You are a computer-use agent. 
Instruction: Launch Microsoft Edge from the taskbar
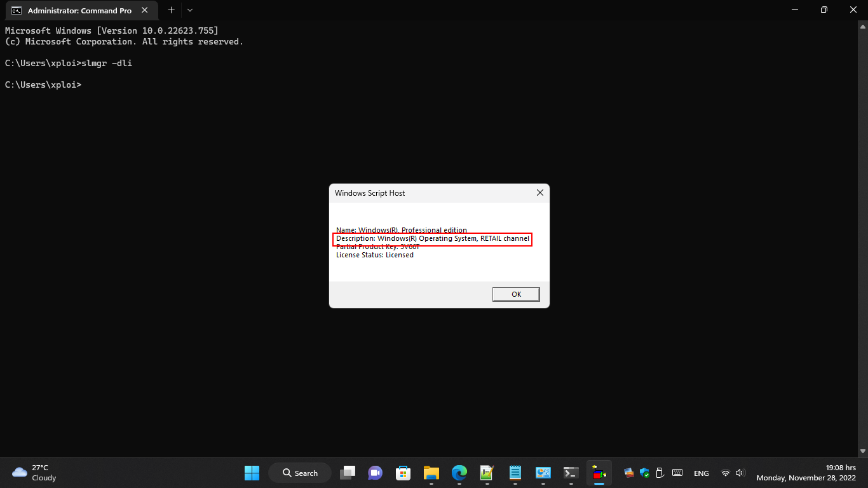click(x=459, y=473)
